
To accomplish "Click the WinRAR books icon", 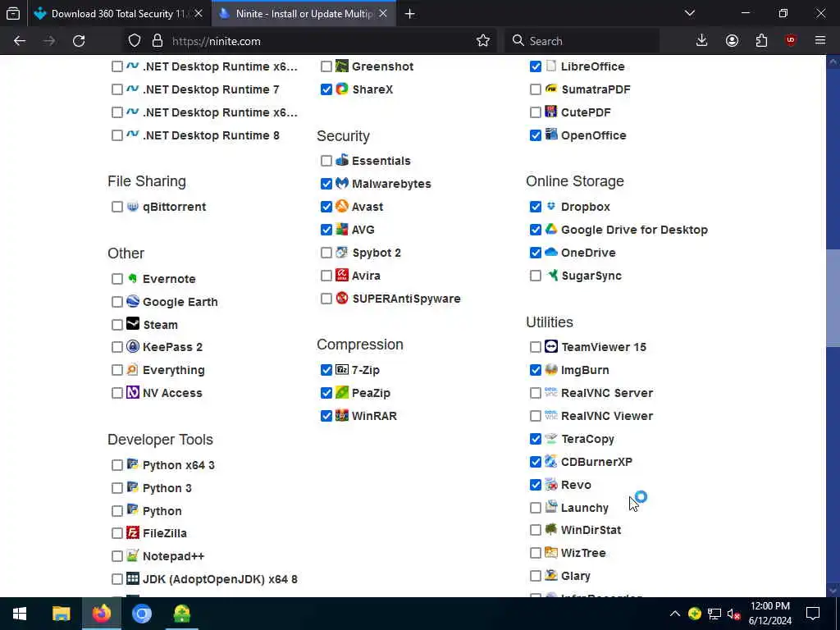I will pos(342,416).
